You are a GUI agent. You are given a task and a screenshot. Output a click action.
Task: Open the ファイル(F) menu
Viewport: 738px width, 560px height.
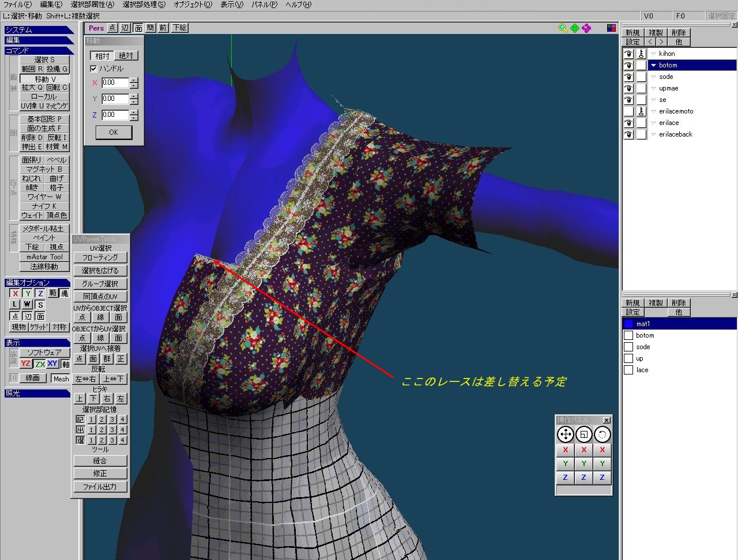coord(17,5)
